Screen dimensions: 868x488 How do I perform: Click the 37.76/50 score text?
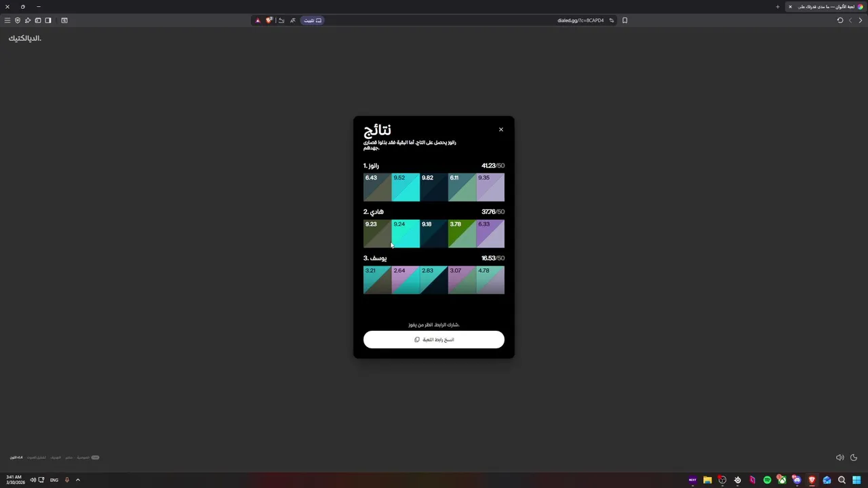pos(493,211)
